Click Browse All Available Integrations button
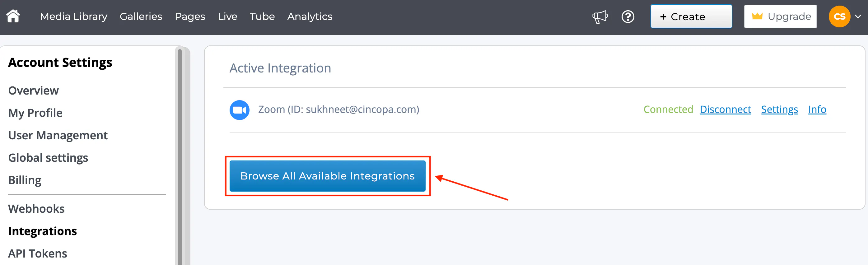 [327, 176]
